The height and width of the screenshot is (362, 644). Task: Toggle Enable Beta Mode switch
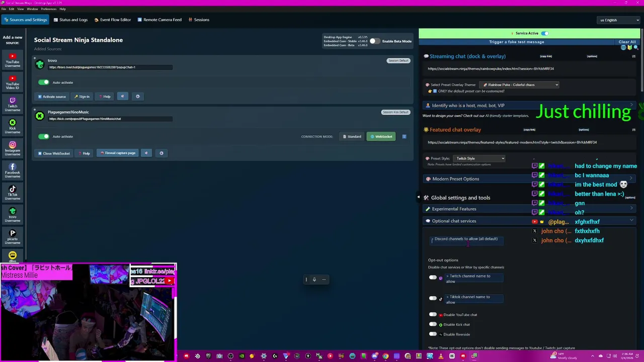click(x=375, y=41)
